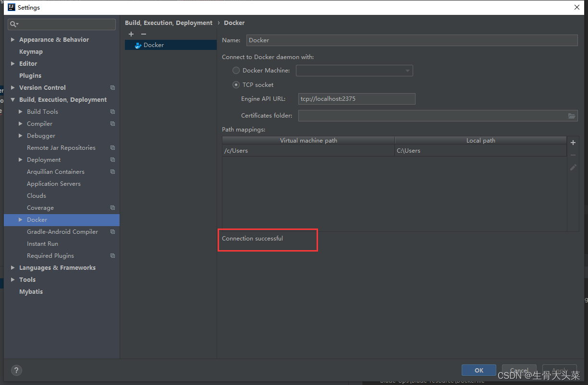Viewport: 588px width, 385px height.
Task: Open help with the question mark icon
Action: [16, 370]
